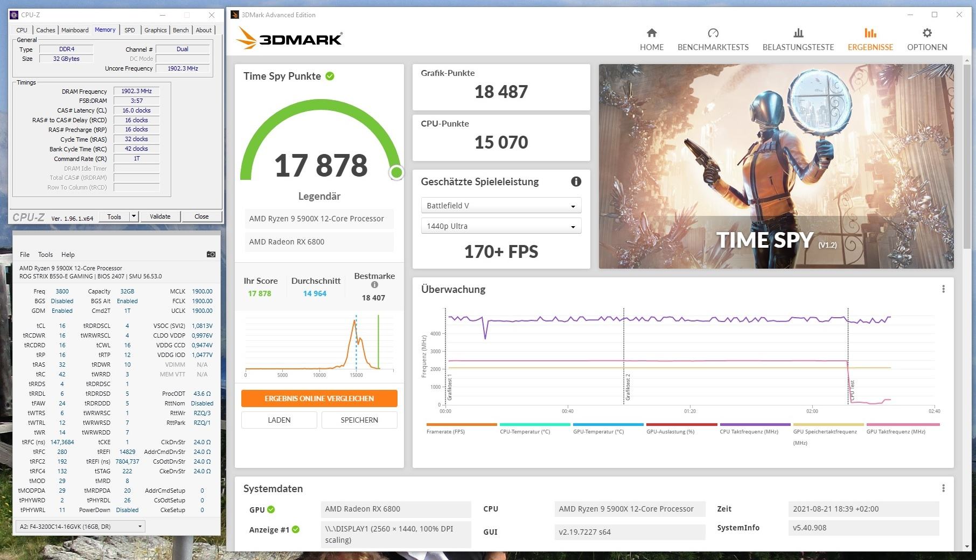Image resolution: width=976 pixels, height=560 pixels.
Task: Toggle the GPU-Auslastung (%) legend color bar
Action: point(681,424)
